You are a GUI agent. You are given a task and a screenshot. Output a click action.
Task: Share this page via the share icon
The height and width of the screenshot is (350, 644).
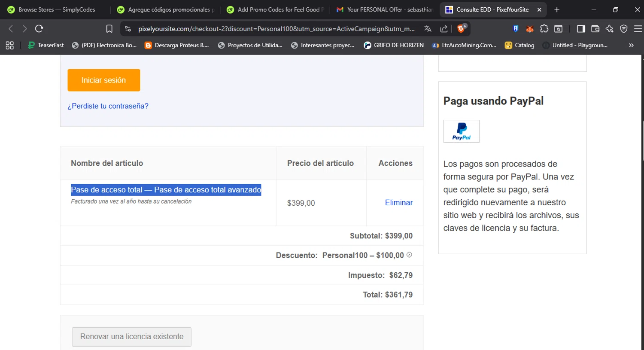coord(444,29)
